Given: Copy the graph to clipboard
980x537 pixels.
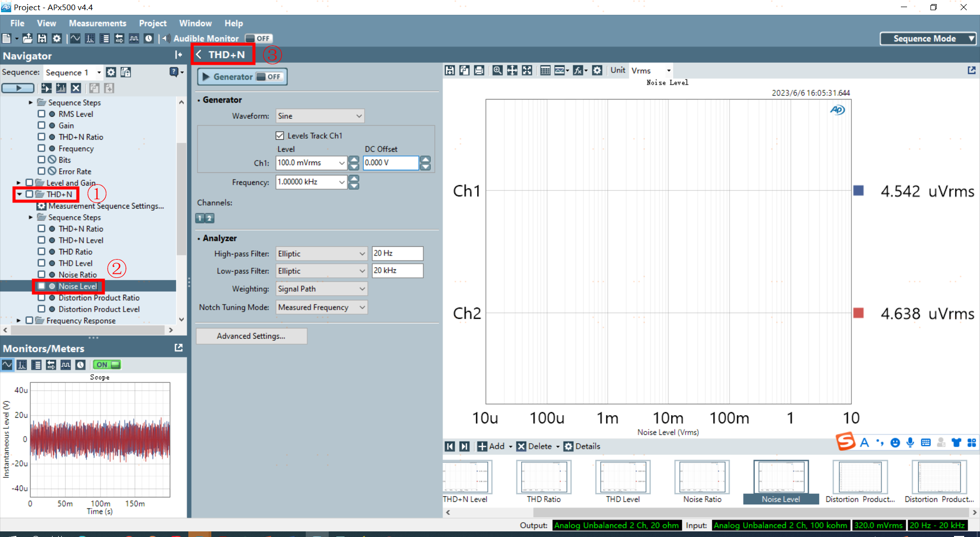Looking at the screenshot, I should (x=464, y=70).
